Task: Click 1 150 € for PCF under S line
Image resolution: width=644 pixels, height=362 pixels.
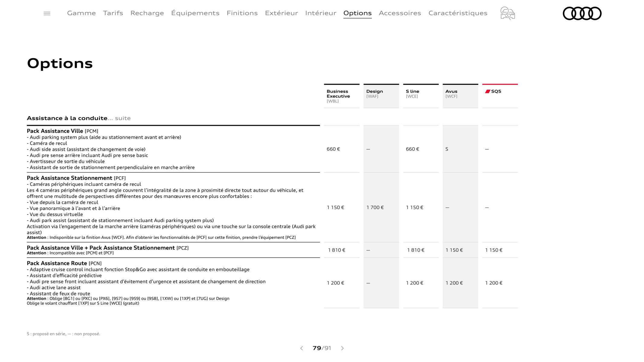Action: [415, 208]
